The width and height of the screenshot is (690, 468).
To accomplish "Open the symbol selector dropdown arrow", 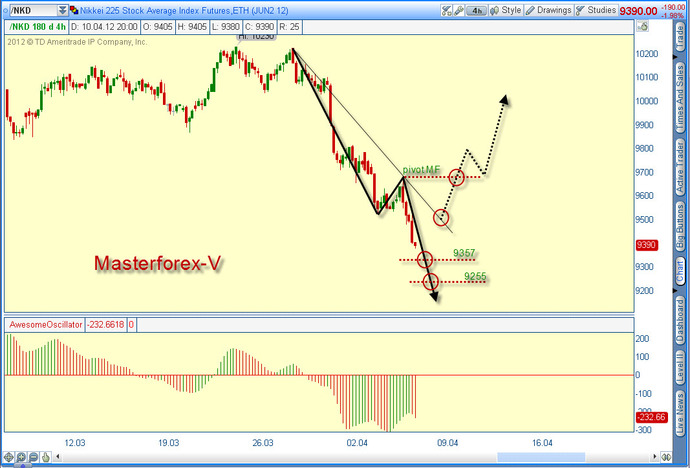I will click(63, 10).
